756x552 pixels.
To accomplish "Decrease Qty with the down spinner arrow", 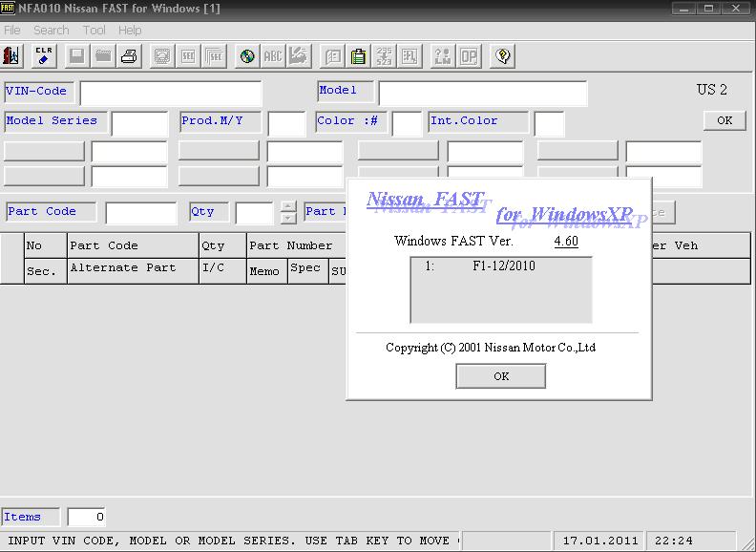I will point(288,219).
